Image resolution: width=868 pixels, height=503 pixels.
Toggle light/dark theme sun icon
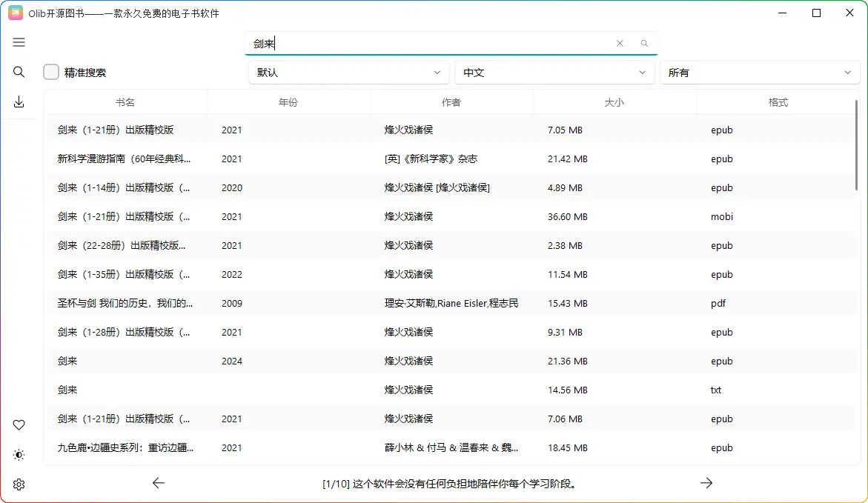pos(19,454)
